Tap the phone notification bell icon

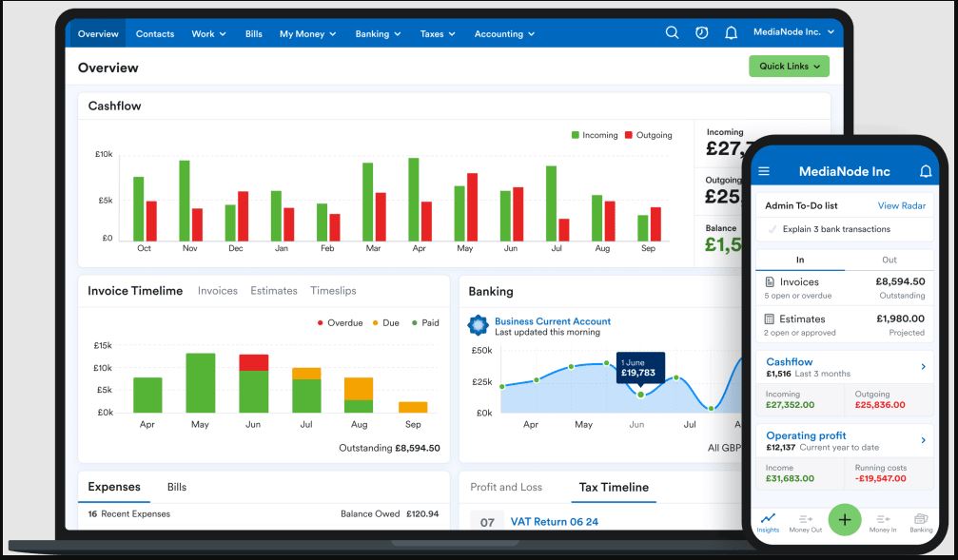pyautogui.click(x=926, y=171)
